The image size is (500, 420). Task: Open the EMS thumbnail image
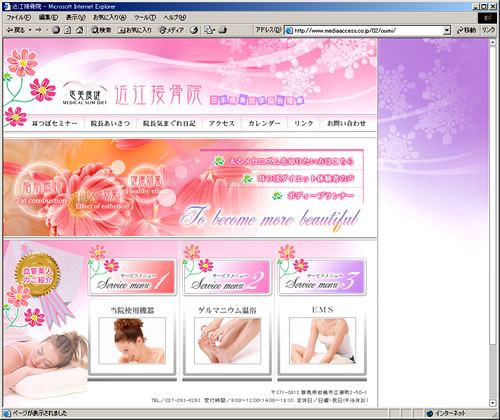pyautogui.click(x=322, y=341)
